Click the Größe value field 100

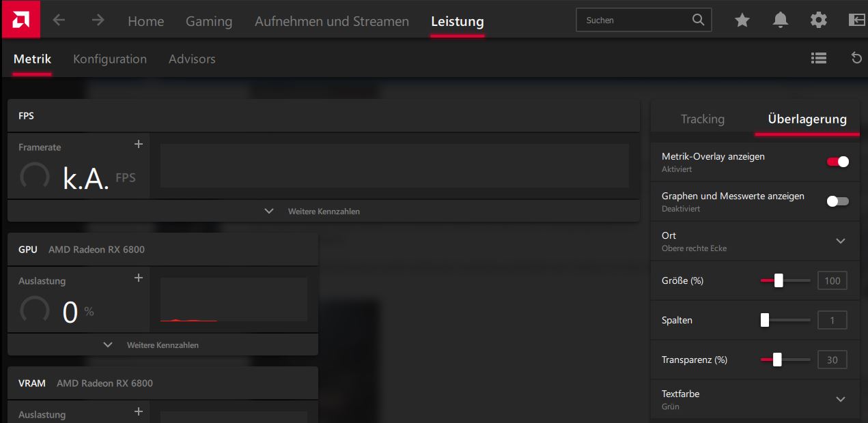(x=832, y=280)
